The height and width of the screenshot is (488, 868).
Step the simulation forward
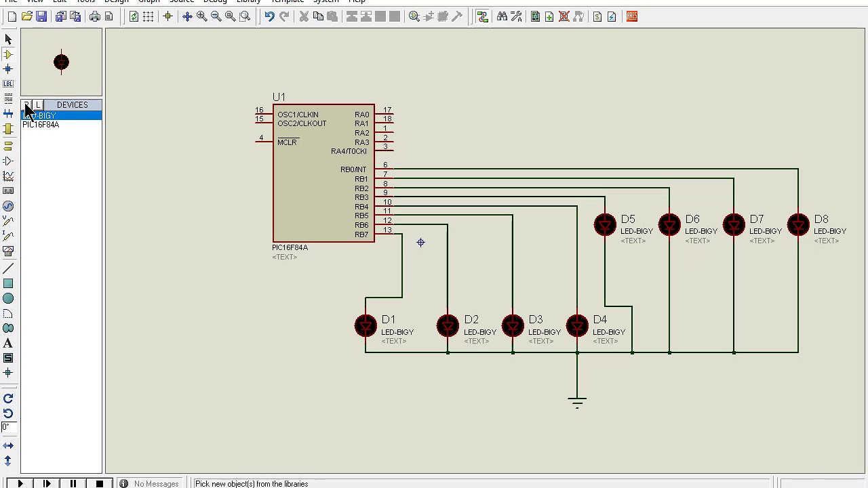click(x=46, y=483)
